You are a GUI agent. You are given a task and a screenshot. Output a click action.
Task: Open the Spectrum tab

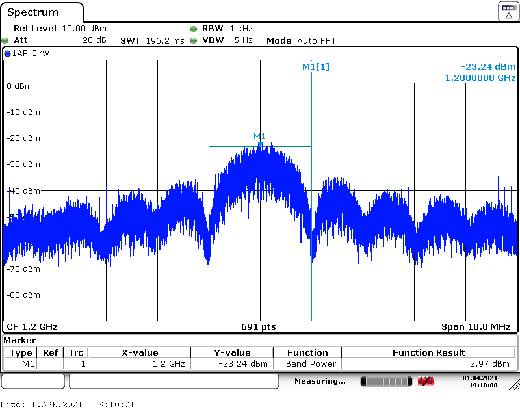point(33,12)
